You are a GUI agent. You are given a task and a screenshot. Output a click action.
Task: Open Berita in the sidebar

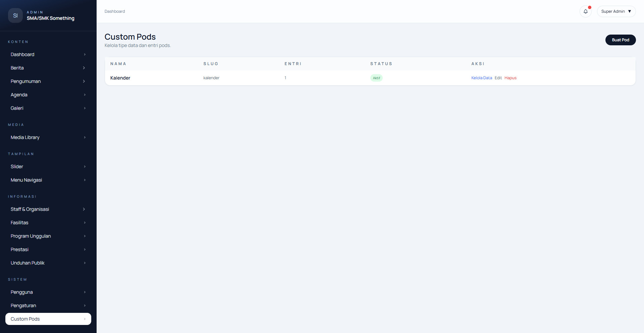(x=48, y=68)
